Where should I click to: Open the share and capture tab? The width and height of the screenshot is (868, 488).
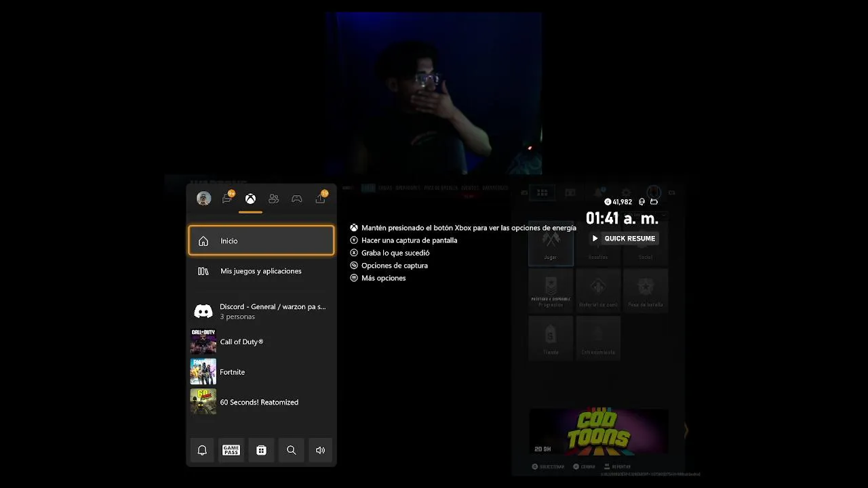pyautogui.click(x=320, y=199)
